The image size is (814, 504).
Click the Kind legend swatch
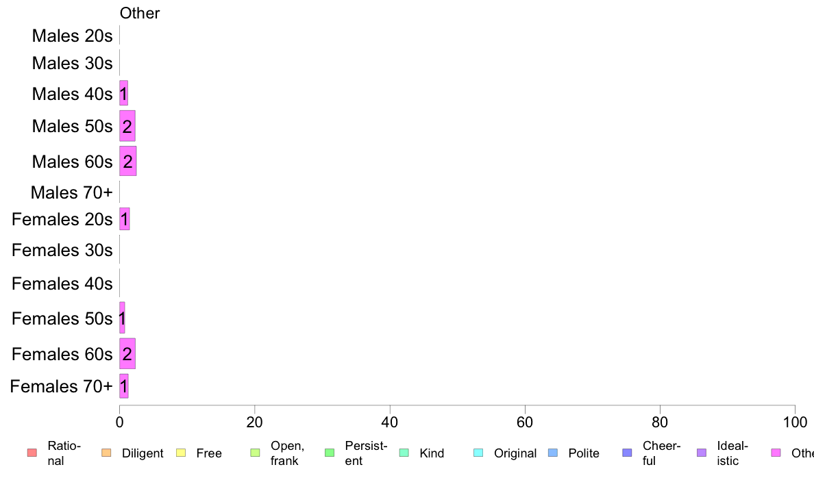404,453
